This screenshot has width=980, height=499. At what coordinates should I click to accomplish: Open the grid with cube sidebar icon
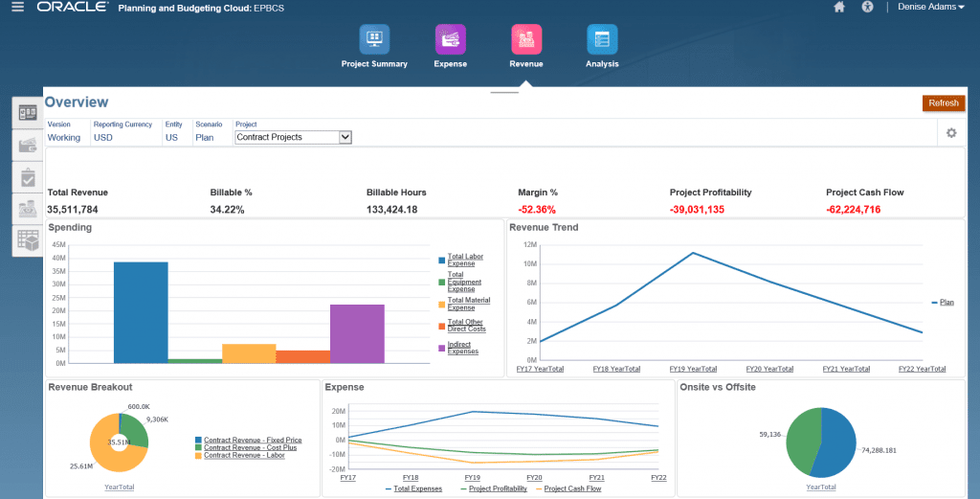tap(28, 240)
